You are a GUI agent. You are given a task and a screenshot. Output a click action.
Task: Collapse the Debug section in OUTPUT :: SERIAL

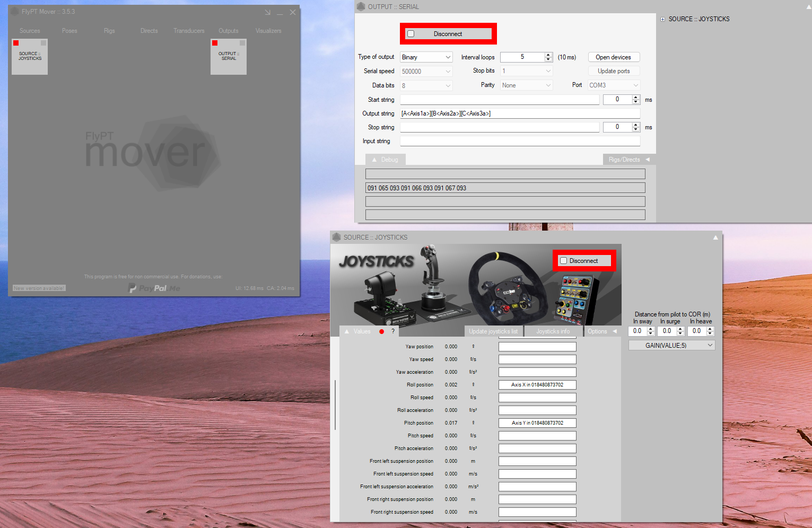[385, 160]
